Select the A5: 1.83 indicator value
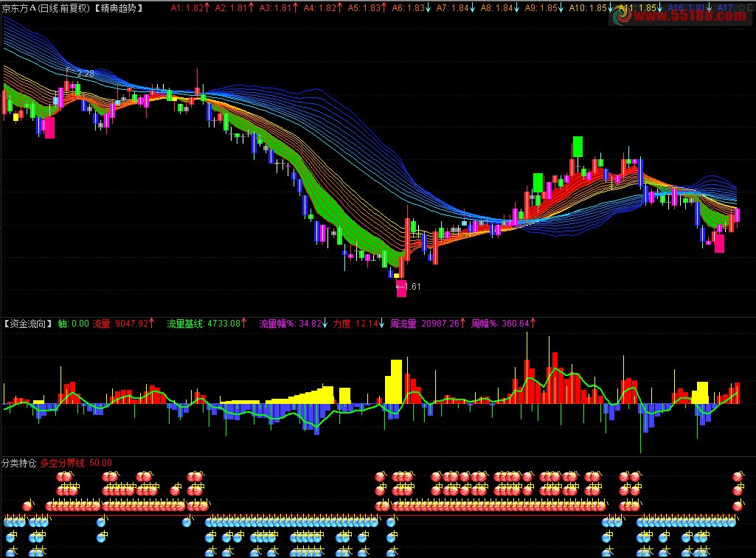The image size is (756, 558). coord(367,7)
